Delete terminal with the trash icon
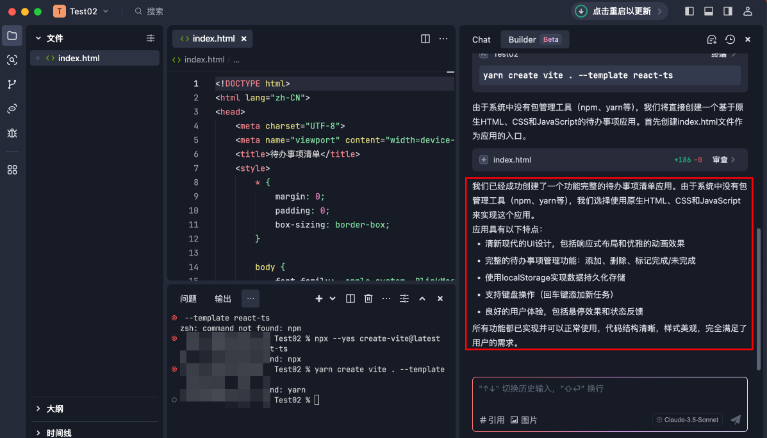The image size is (767, 438). tap(368, 298)
